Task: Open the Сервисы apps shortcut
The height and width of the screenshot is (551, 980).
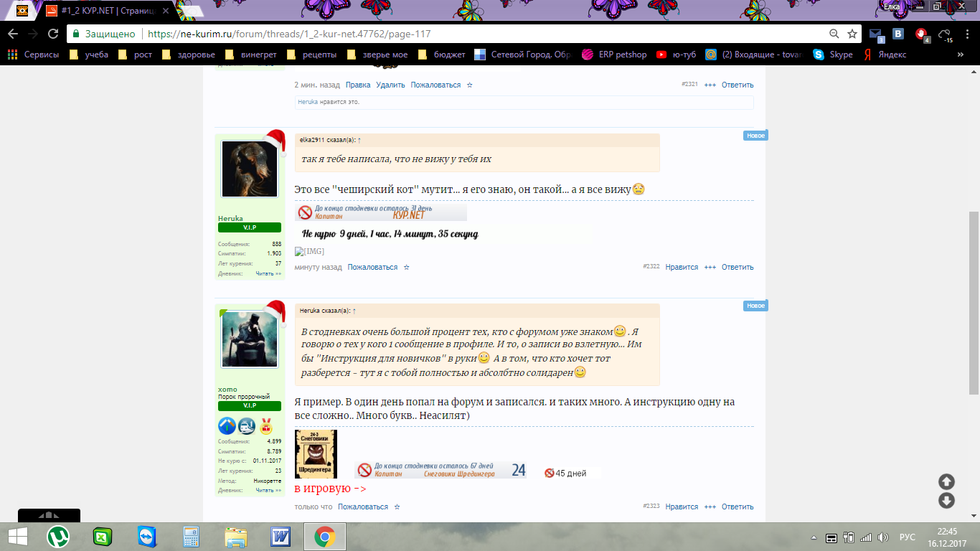Action: pos(33,55)
